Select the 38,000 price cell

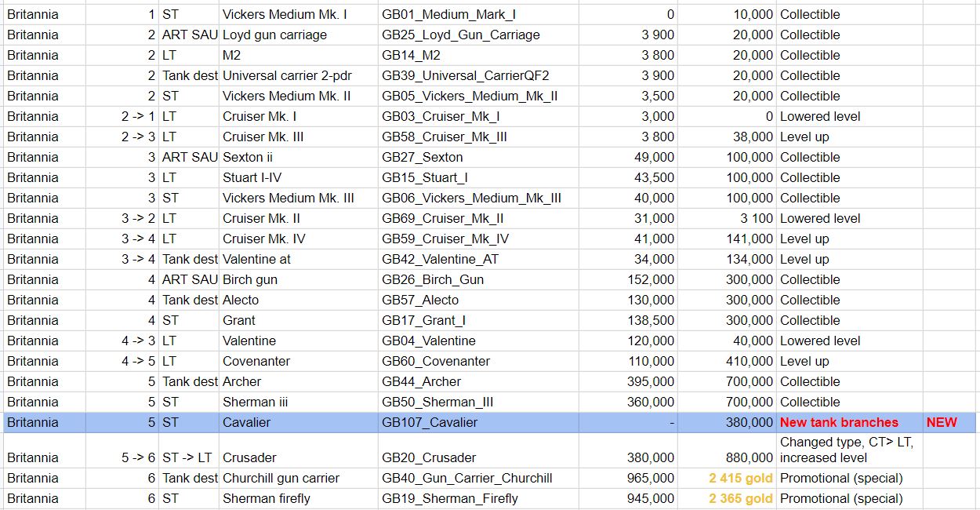tap(727, 137)
